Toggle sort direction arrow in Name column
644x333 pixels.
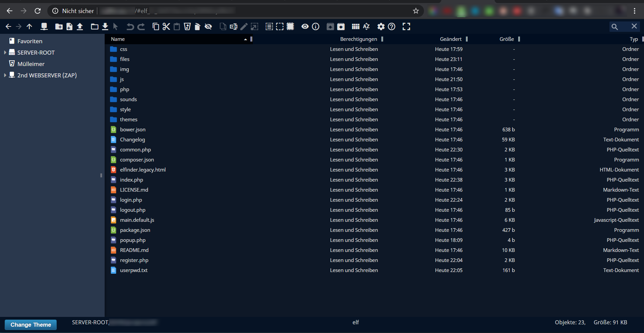click(x=246, y=39)
